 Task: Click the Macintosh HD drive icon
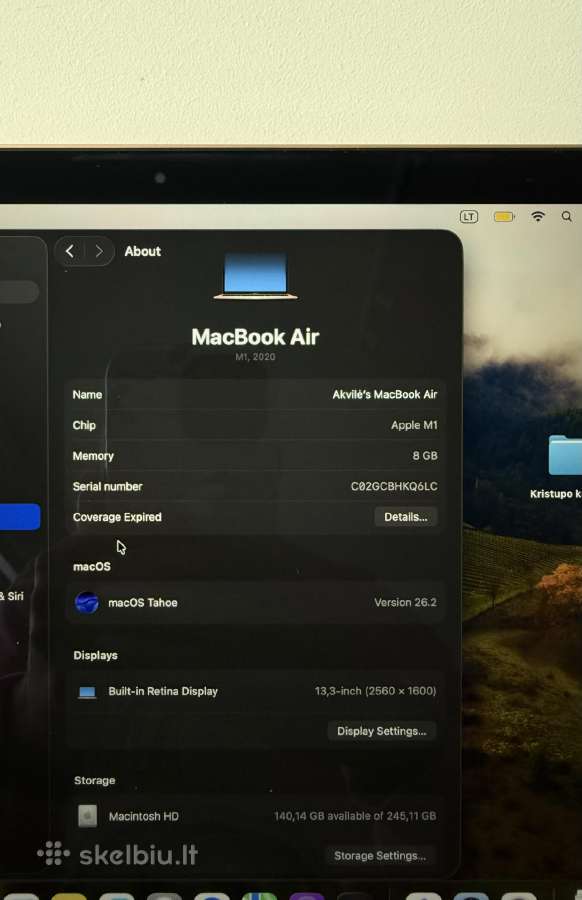pyautogui.click(x=87, y=816)
